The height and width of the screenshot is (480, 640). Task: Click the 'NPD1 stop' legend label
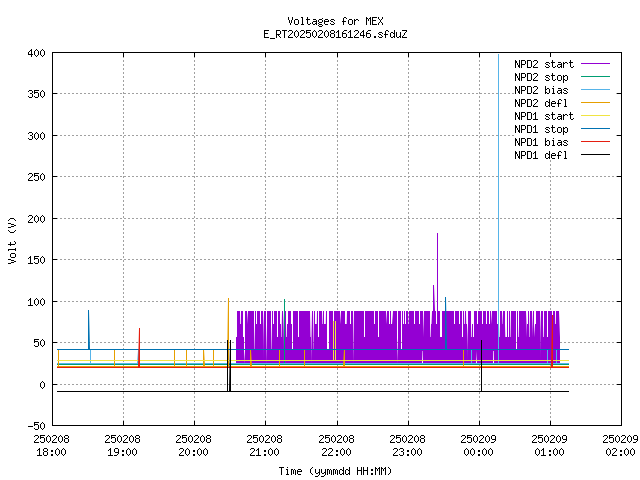pos(541,129)
